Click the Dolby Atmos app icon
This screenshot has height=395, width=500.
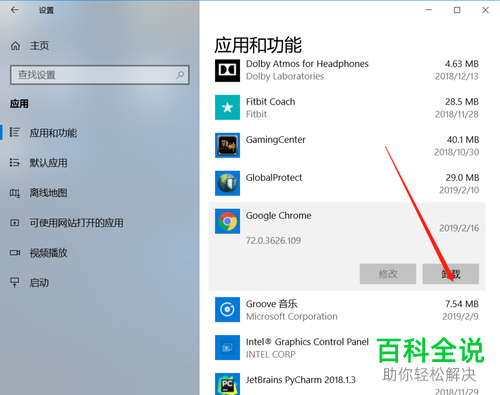coord(227,70)
